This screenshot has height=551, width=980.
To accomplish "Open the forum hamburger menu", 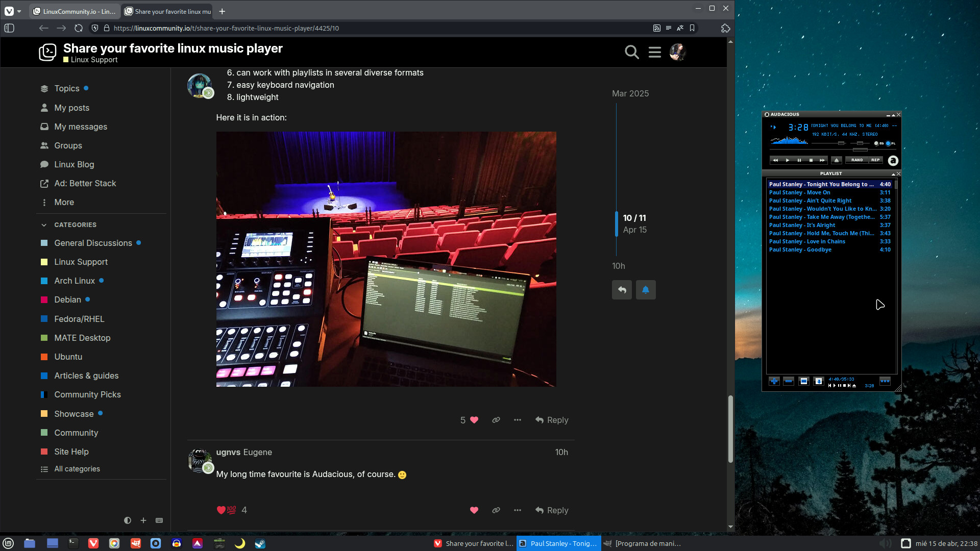I will pyautogui.click(x=655, y=52).
